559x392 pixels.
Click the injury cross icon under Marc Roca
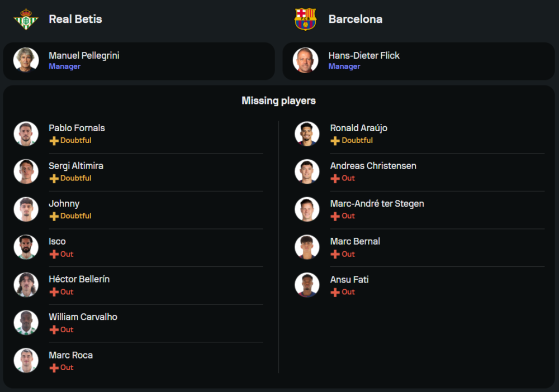[x=54, y=367]
